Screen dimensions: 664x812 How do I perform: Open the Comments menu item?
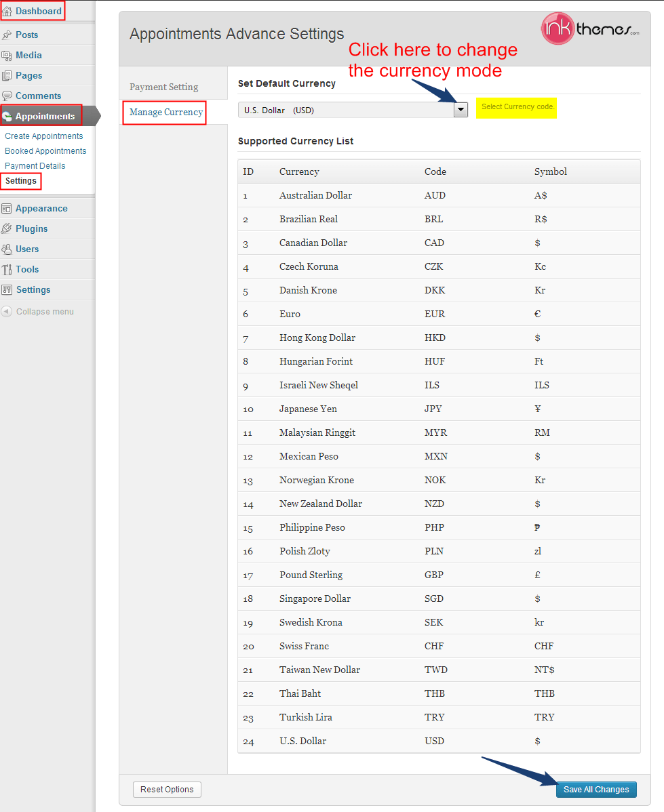(39, 96)
